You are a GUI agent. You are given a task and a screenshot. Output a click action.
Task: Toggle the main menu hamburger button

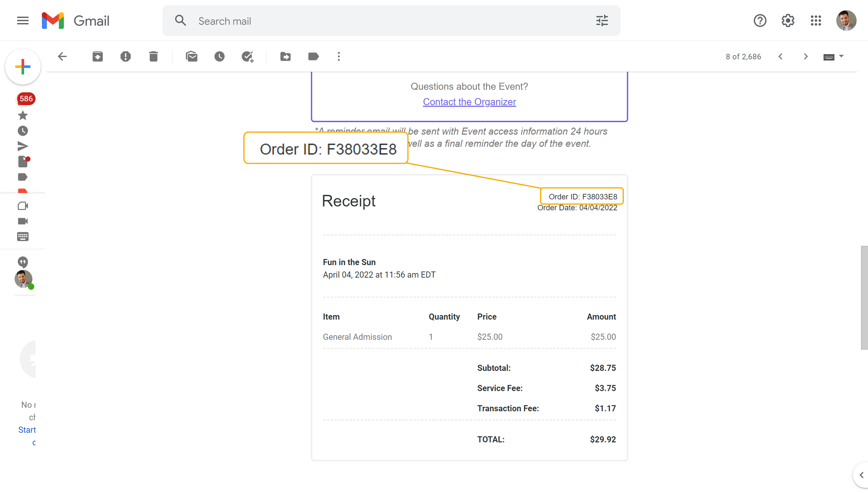click(23, 21)
